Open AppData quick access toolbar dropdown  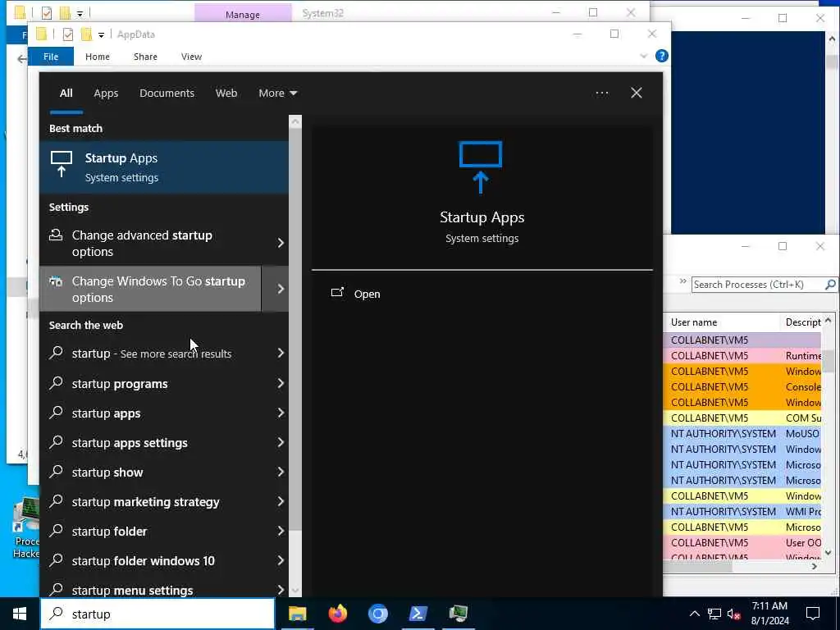coord(101,35)
